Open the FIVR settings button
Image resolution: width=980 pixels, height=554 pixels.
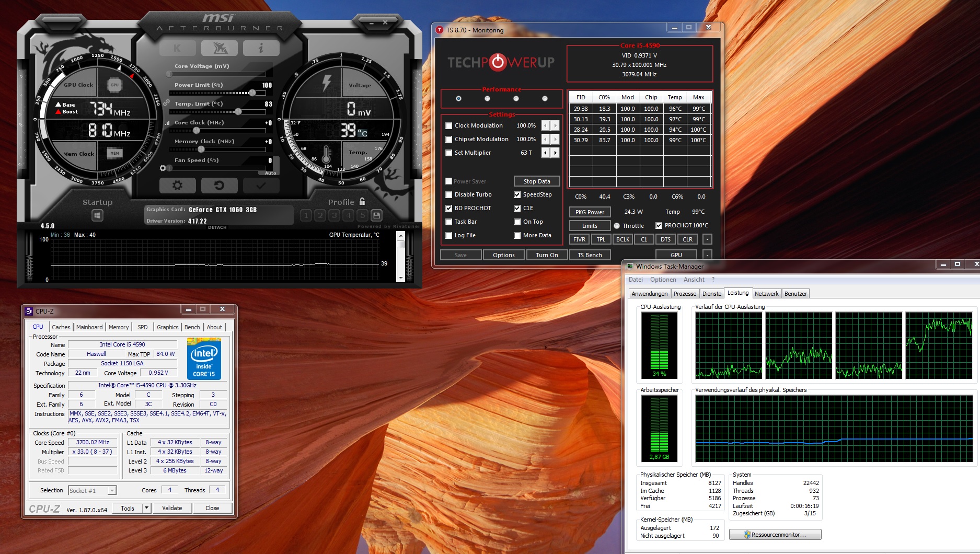pos(579,239)
